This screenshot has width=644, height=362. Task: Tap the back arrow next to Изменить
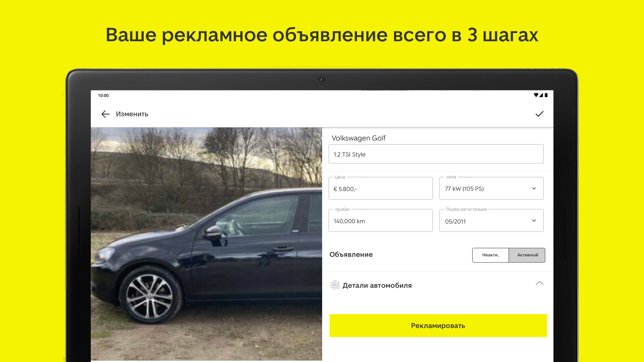click(105, 114)
